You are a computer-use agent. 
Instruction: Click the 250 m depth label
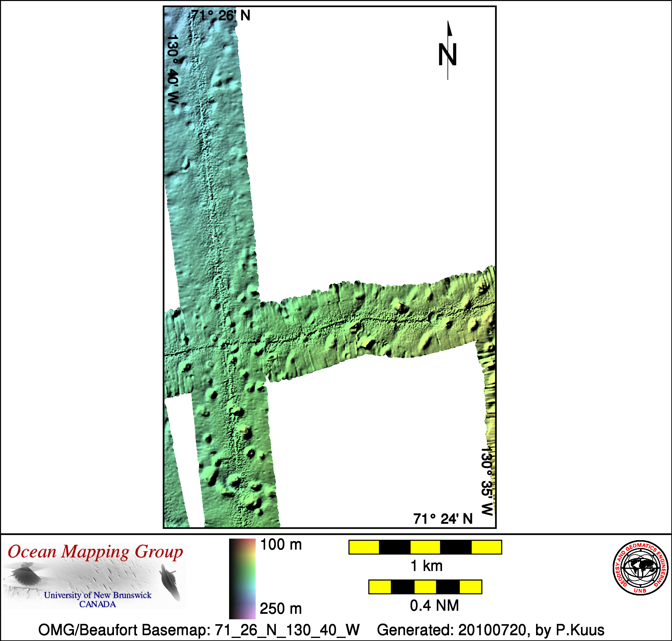click(281, 609)
